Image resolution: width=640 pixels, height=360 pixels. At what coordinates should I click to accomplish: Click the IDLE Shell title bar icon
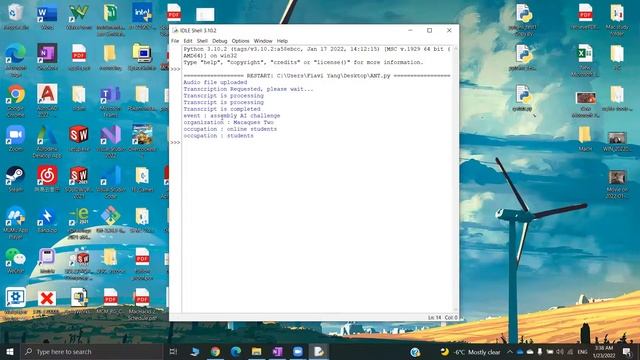(x=175, y=30)
